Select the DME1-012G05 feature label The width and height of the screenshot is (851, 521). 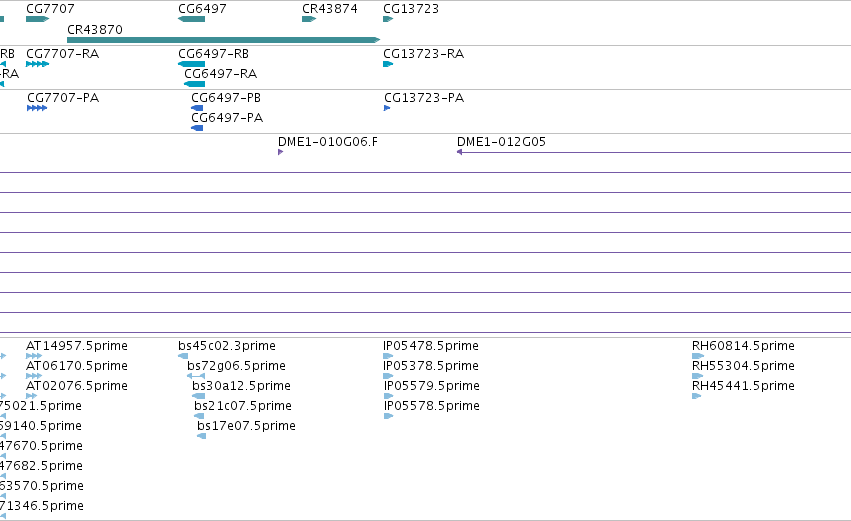(501, 142)
